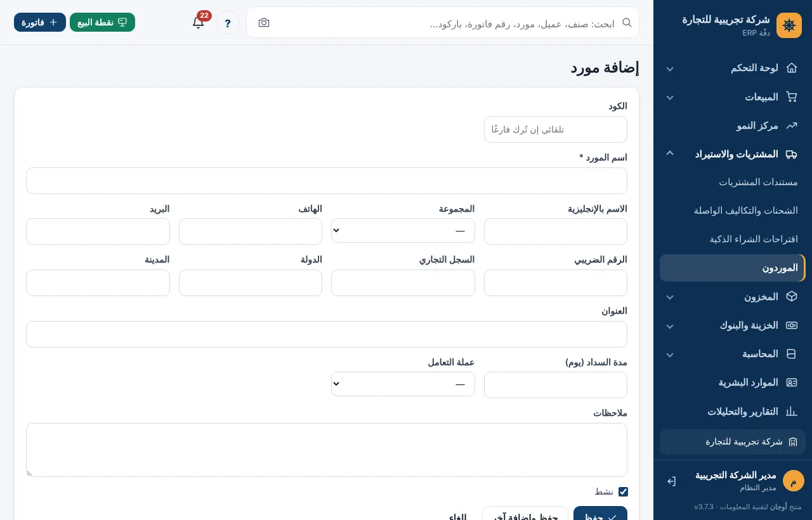Click the global search input box
Viewport: 812px width, 520px height.
[444, 23]
